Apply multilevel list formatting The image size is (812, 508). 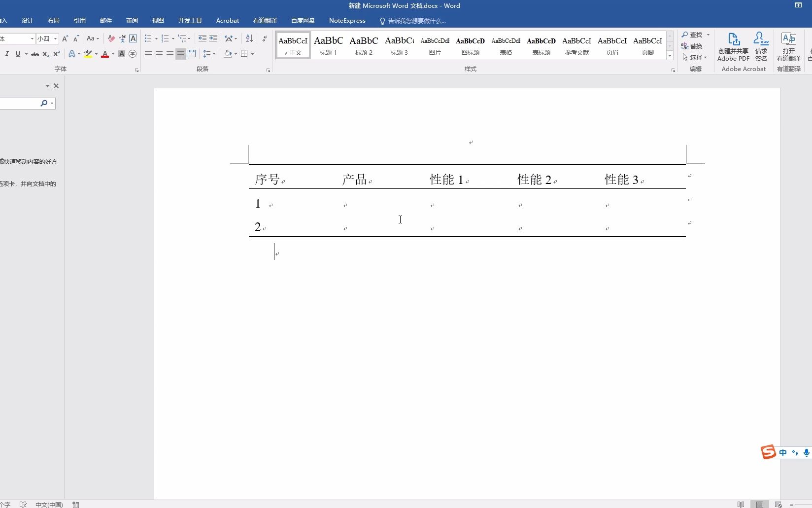pos(182,38)
